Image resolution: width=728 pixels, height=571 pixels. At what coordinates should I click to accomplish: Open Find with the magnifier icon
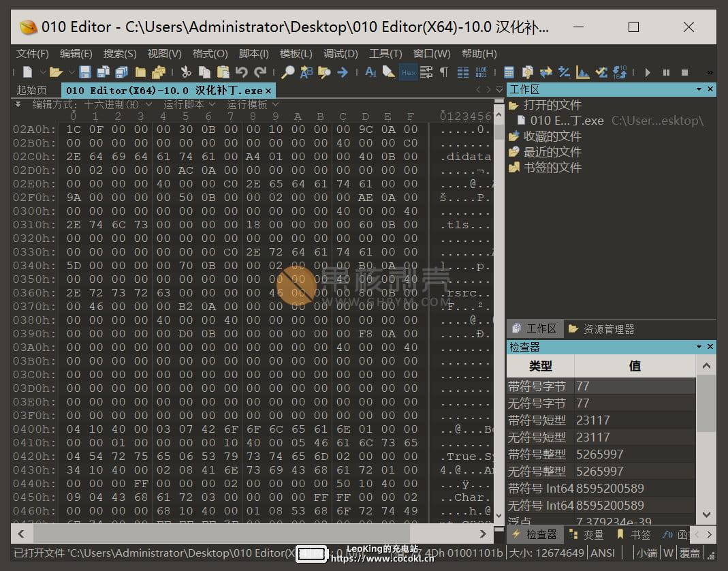(x=288, y=72)
